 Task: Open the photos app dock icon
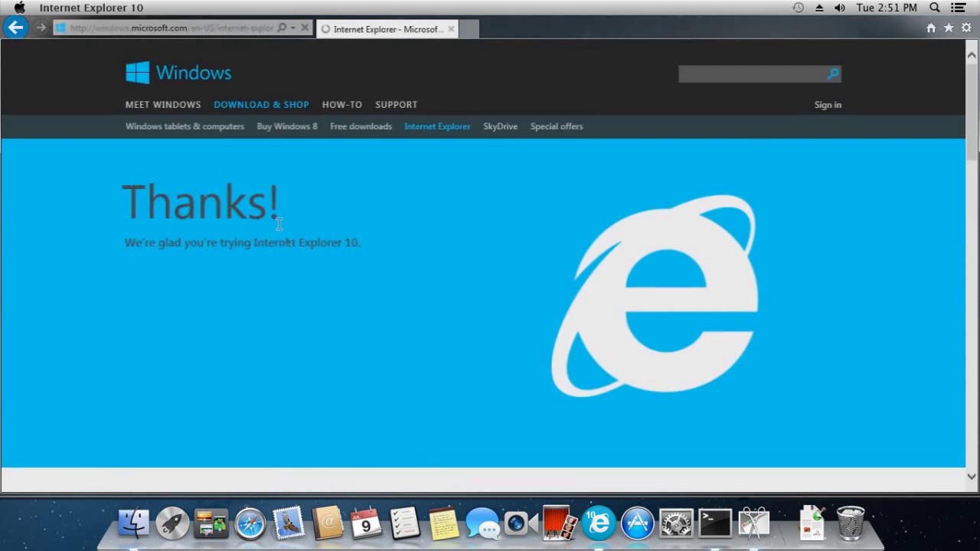click(211, 523)
